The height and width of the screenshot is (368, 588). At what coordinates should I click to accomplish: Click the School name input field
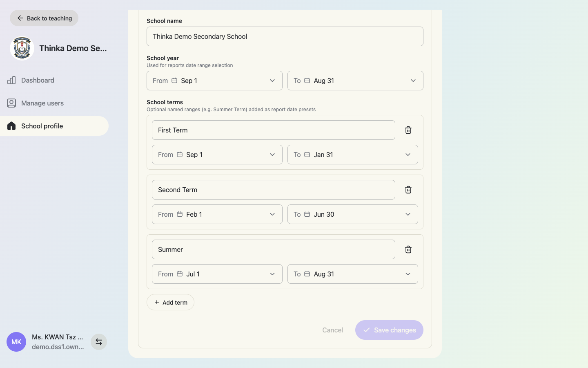(x=285, y=36)
